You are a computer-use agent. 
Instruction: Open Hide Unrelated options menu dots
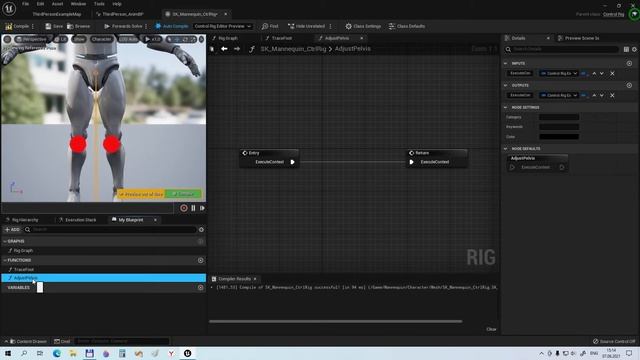[x=330, y=26]
